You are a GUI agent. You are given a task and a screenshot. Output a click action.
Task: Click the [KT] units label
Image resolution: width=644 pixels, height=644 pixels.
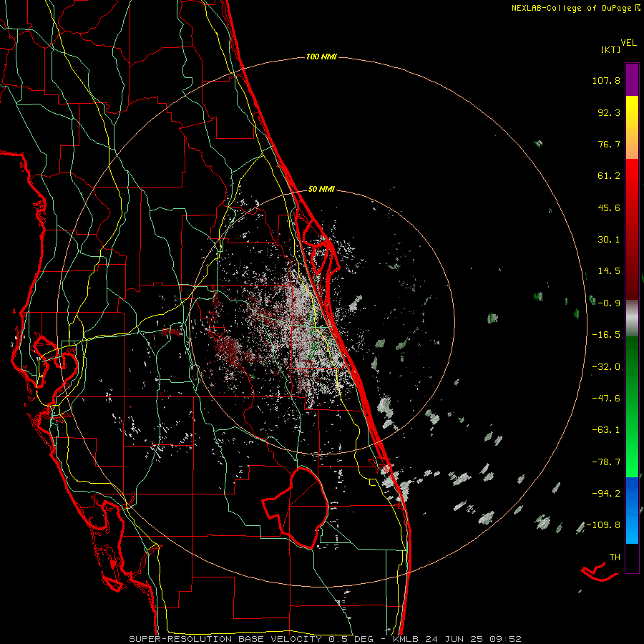pyautogui.click(x=610, y=49)
